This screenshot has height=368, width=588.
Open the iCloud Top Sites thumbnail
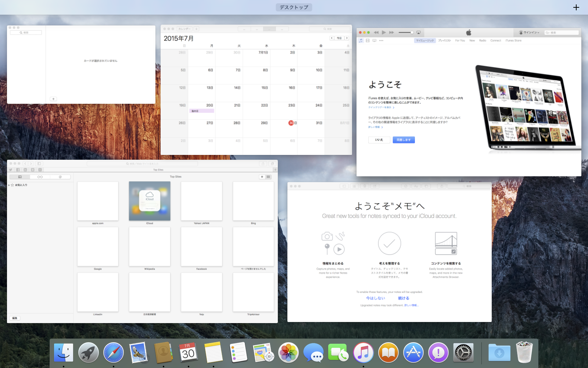(x=150, y=201)
